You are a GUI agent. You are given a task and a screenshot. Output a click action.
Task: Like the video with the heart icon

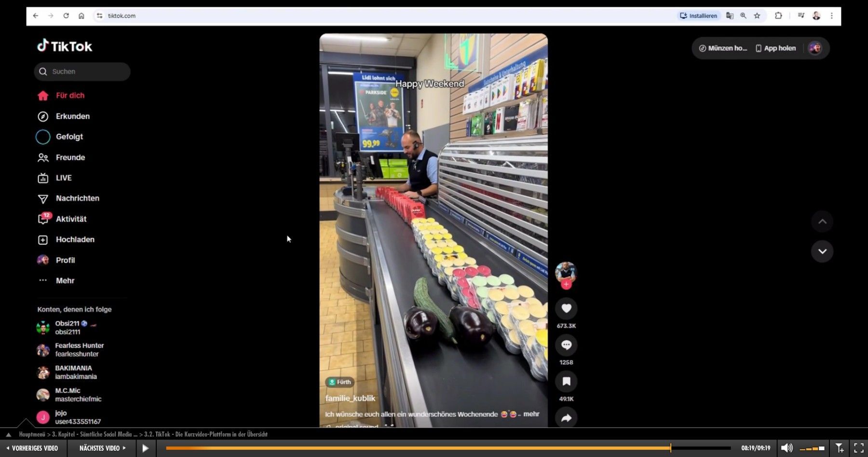click(566, 309)
